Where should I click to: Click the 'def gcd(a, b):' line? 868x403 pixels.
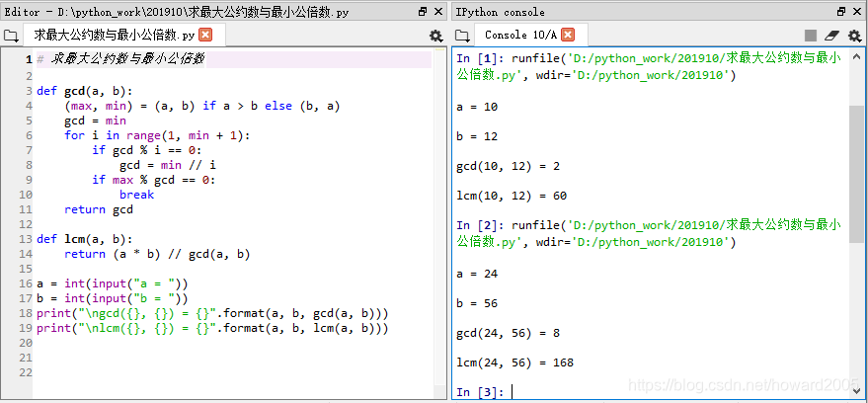point(85,91)
